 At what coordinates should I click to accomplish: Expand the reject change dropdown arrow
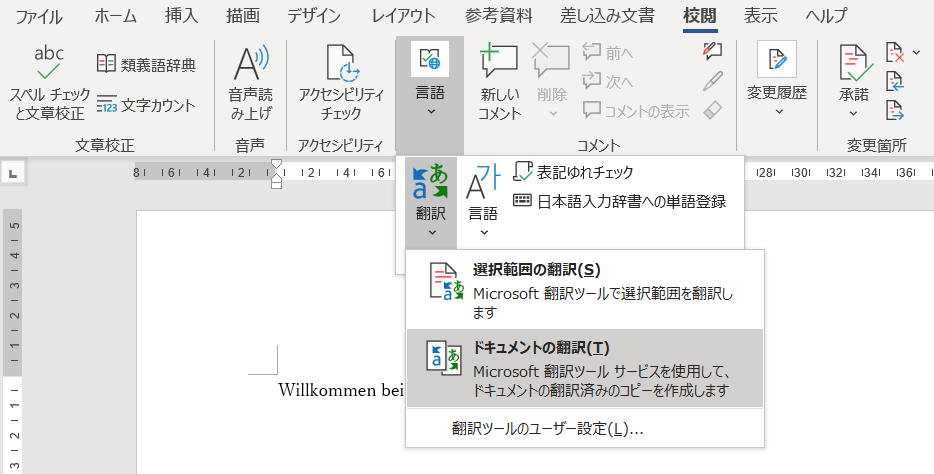(916, 52)
